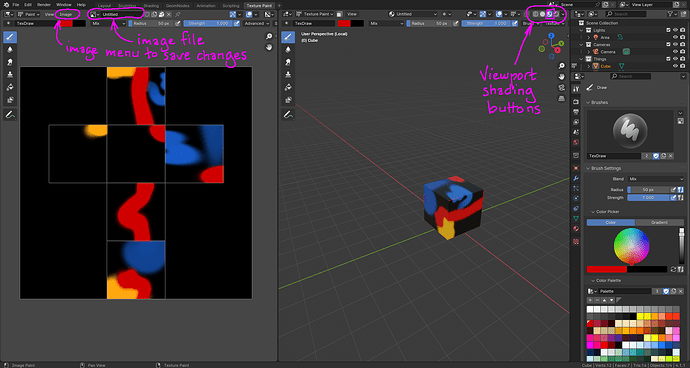This screenshot has height=368, width=690.
Task: Open Modifiers wrench tab in Properties
Action: 576,178
